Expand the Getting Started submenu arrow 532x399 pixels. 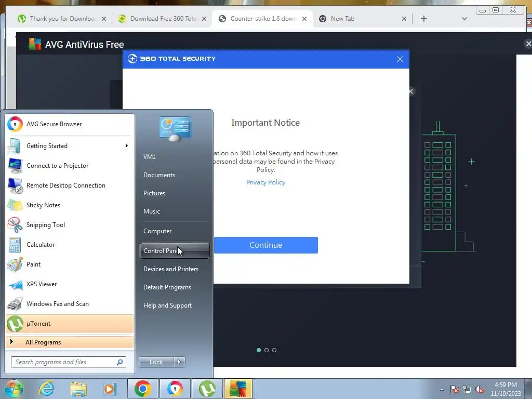[127, 146]
